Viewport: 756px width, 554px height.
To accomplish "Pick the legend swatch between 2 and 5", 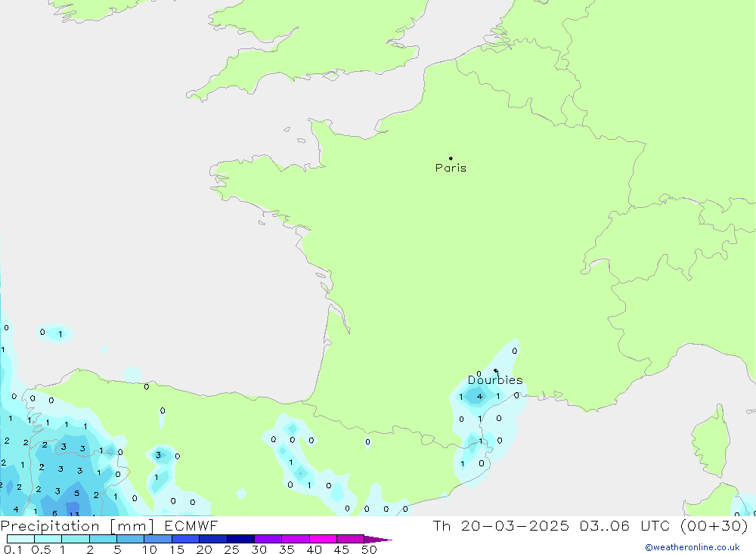I will 103,539.
